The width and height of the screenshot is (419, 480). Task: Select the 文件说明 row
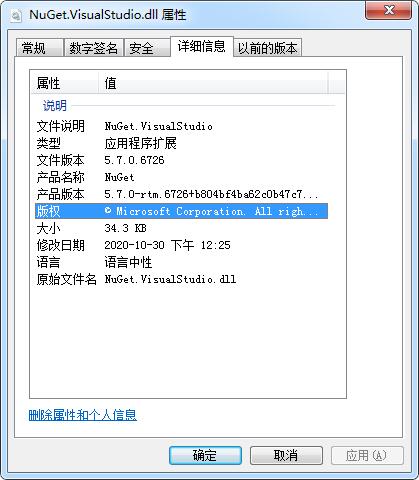tap(181, 126)
